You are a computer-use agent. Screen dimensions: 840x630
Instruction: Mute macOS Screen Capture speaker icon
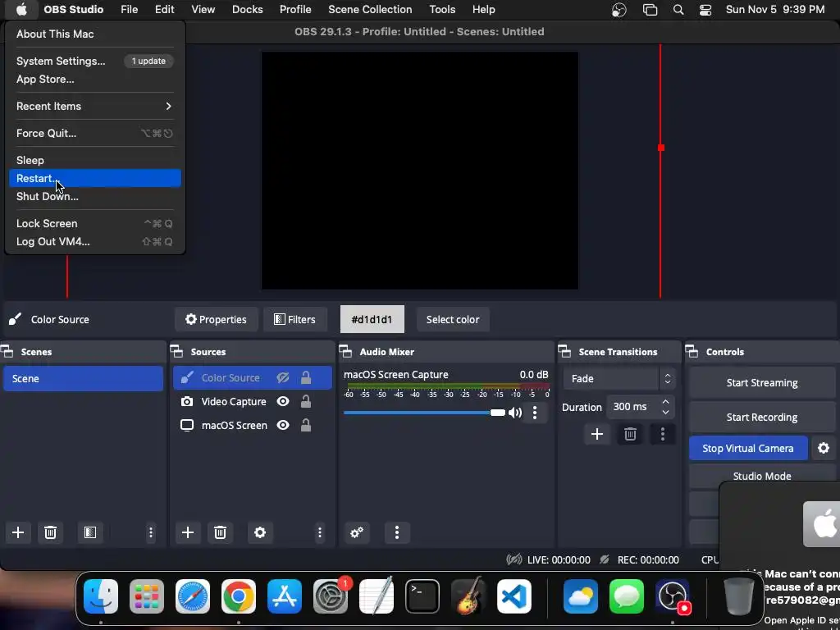pos(515,413)
